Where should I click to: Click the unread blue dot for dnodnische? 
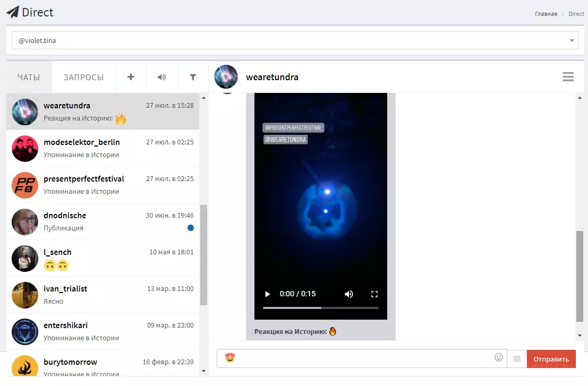(x=191, y=228)
